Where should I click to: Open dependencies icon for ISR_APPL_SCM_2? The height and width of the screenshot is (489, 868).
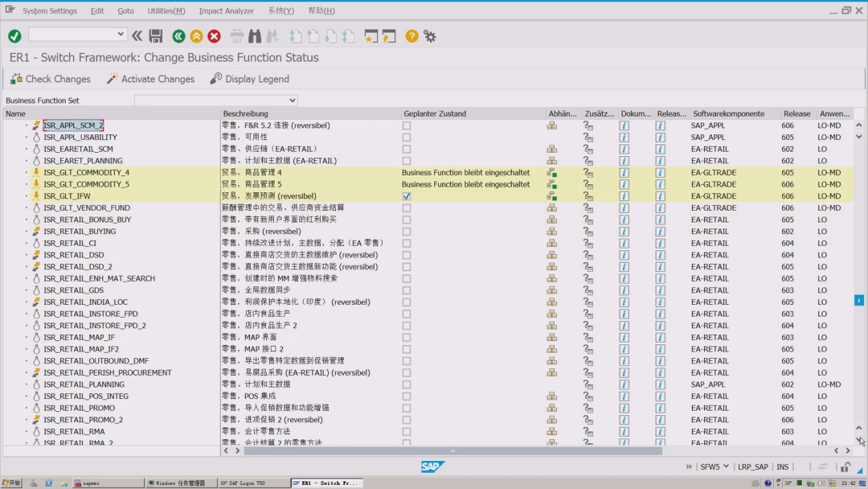pos(552,125)
